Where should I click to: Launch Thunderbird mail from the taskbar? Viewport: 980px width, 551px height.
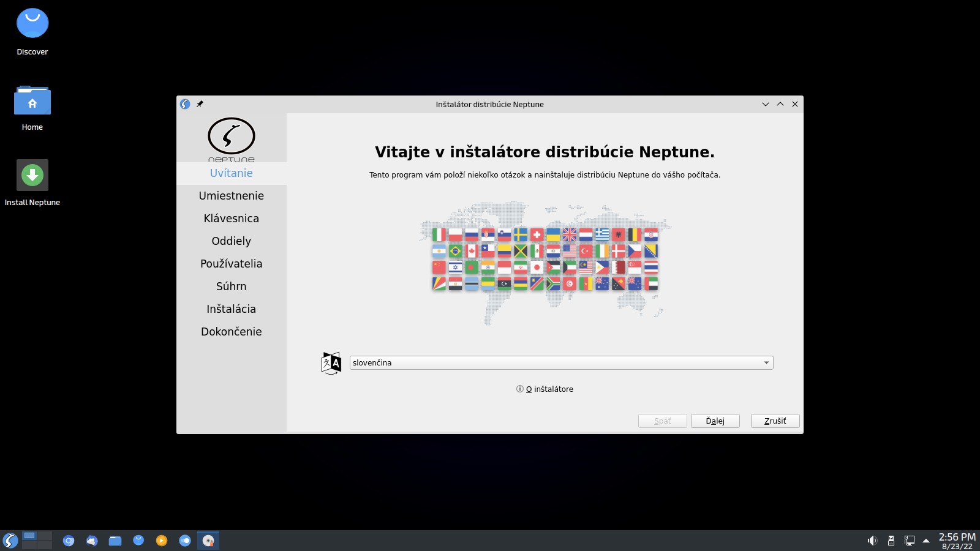coord(92,541)
